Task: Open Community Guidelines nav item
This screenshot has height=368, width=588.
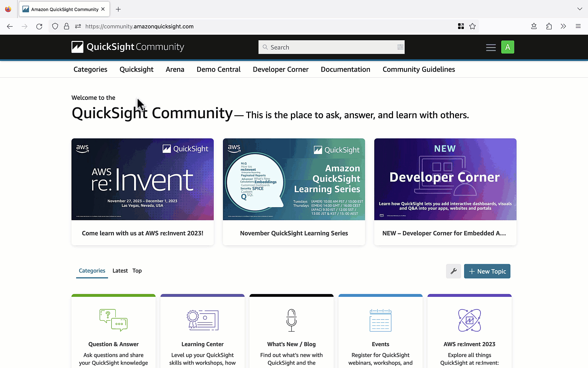Action: point(419,69)
